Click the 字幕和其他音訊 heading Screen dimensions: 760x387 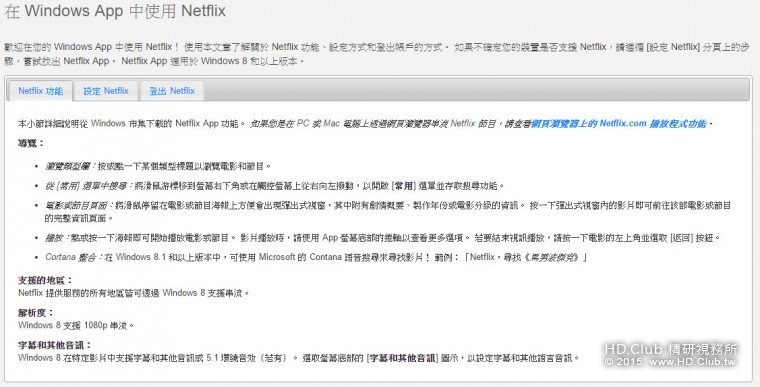coord(55,345)
